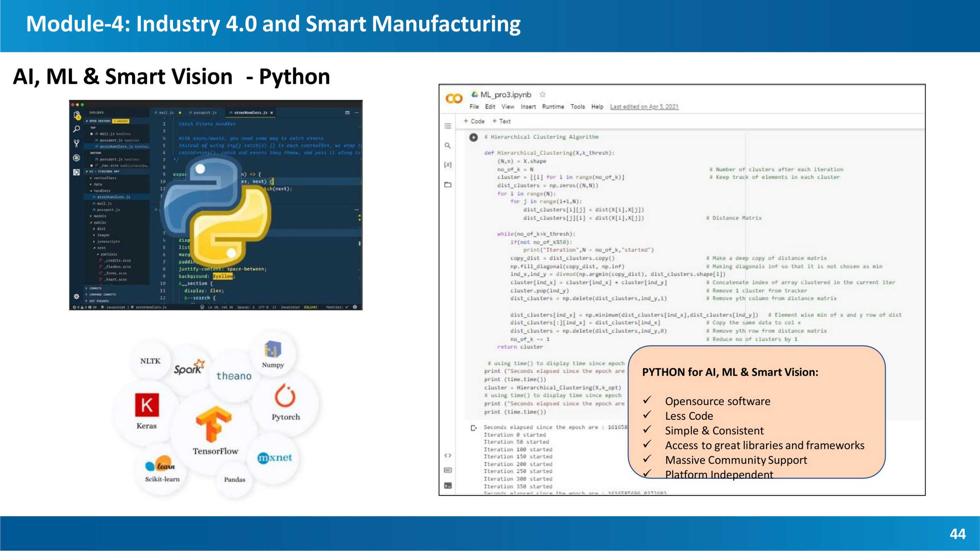Click the mxnet logo
The height and width of the screenshot is (551, 980).
pos(274,458)
